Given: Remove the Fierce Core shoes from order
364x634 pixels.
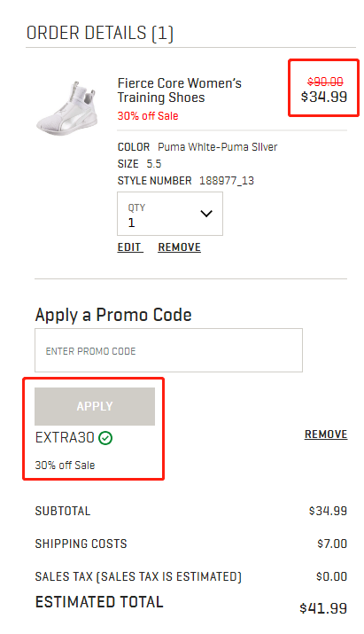Looking at the screenshot, I should click(x=180, y=247).
